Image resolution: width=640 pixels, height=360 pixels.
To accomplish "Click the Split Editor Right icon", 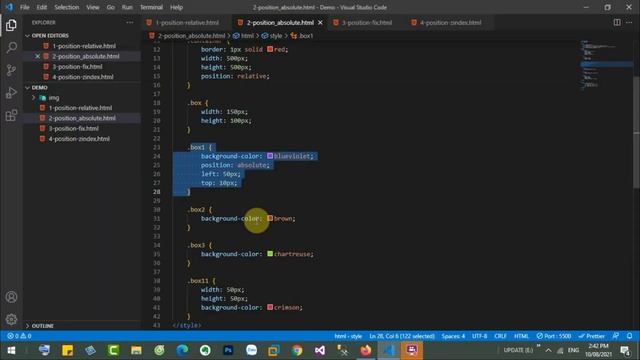I will coord(617,22).
